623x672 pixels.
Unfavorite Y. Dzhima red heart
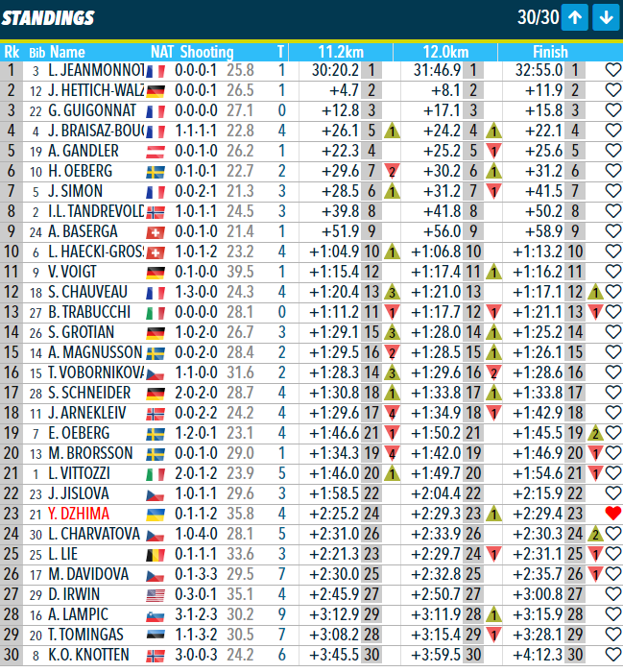tap(613, 514)
